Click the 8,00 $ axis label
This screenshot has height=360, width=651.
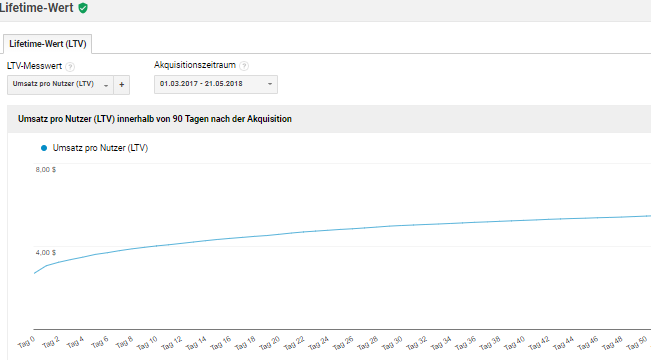click(x=46, y=169)
